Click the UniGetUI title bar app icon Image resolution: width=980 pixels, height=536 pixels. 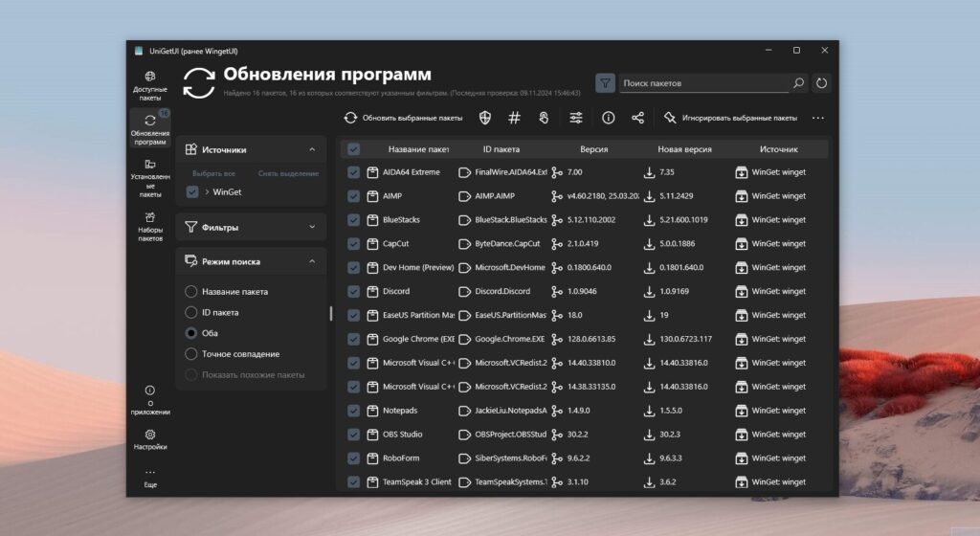(x=138, y=51)
